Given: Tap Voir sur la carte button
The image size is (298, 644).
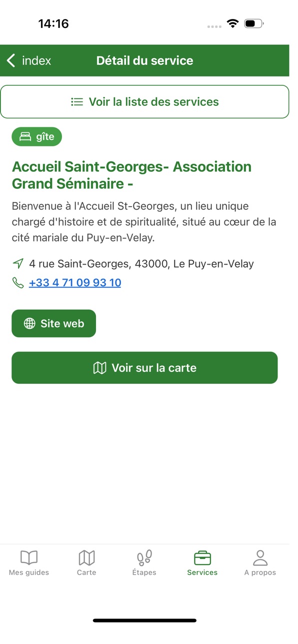Looking at the screenshot, I should click(144, 368).
